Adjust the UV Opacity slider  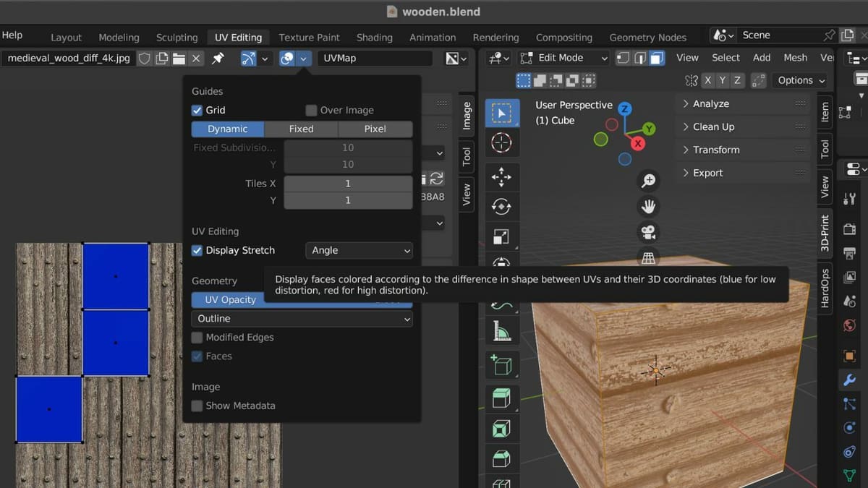coord(302,300)
